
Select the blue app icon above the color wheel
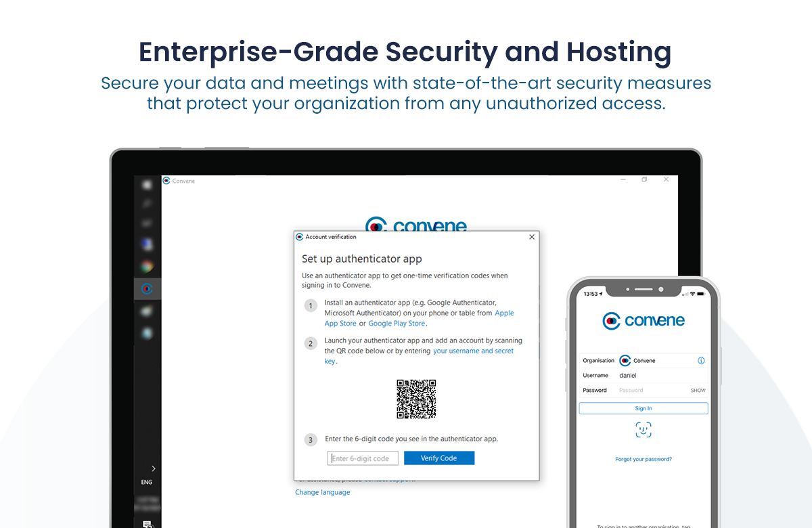click(x=146, y=244)
